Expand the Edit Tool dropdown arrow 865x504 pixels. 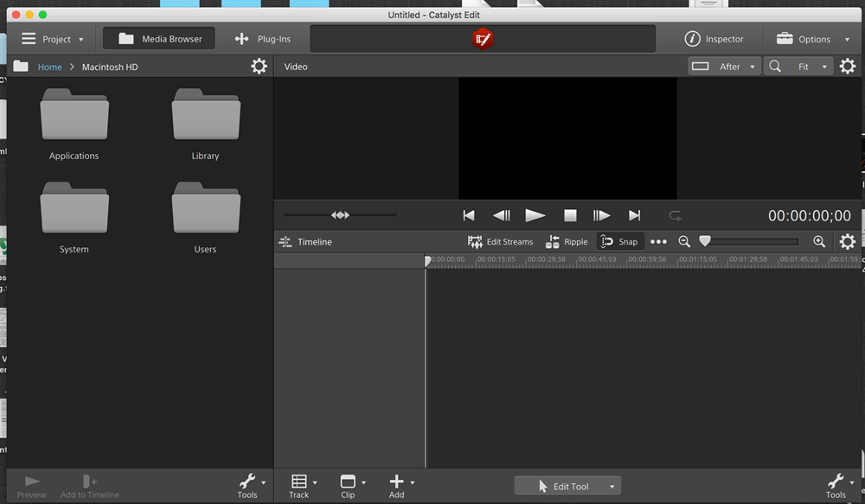pyautogui.click(x=612, y=487)
